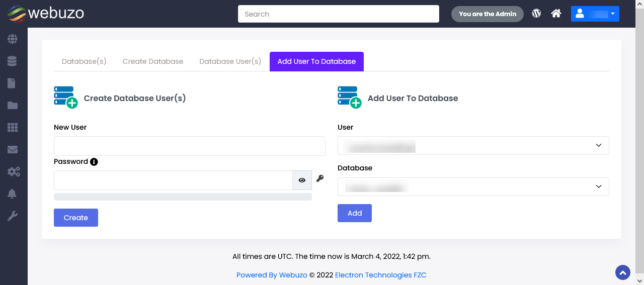Click the wrench tools sidebar icon
This screenshot has height=285, width=644.
tap(13, 216)
